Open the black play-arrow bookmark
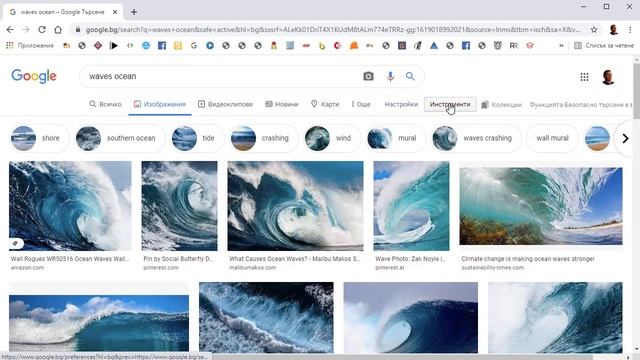The image size is (640, 360). [x=114, y=45]
